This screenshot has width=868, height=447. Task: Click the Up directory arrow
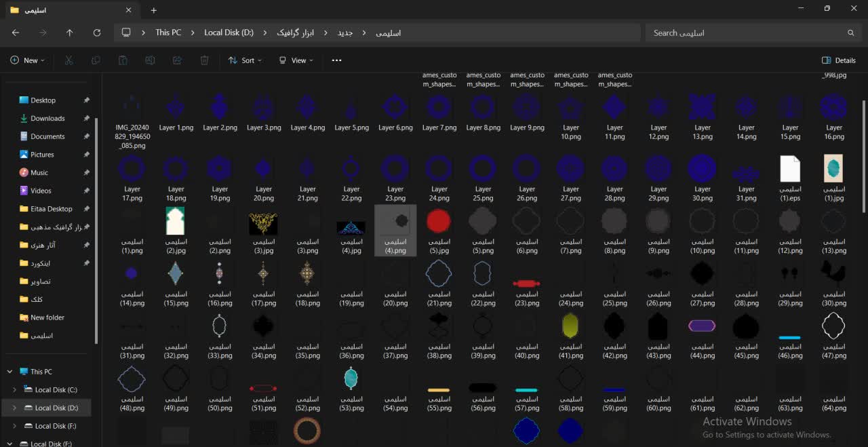coord(69,33)
